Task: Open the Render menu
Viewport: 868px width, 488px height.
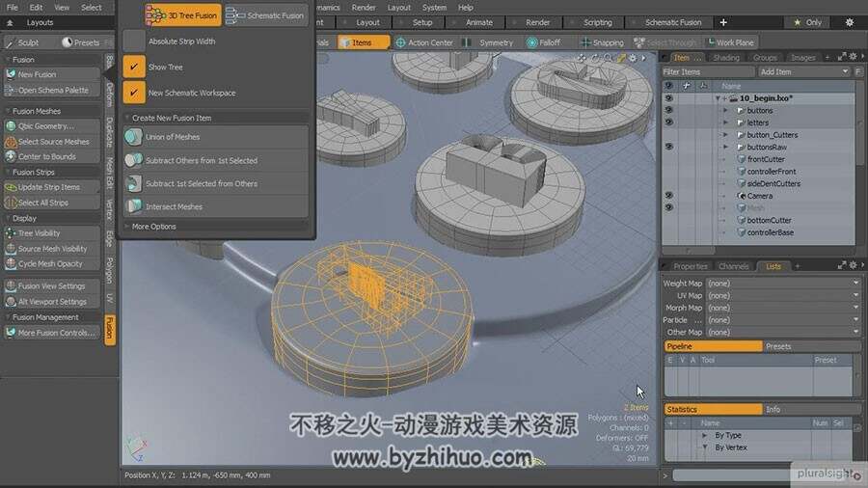Action: coord(364,7)
